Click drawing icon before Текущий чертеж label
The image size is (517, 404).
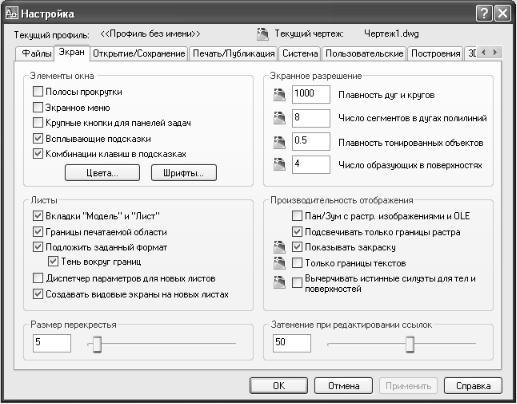tap(263, 34)
